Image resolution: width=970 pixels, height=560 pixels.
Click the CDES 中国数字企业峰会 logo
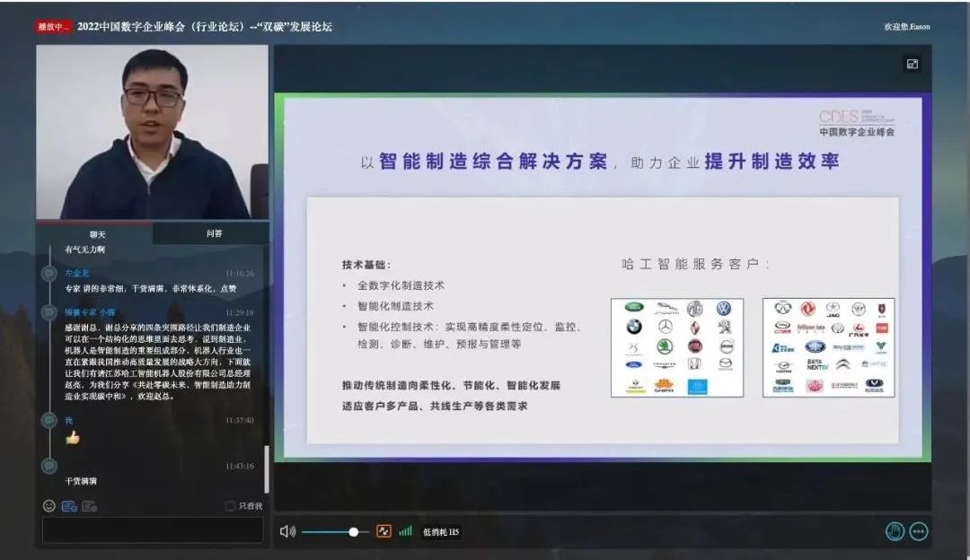[x=857, y=123]
